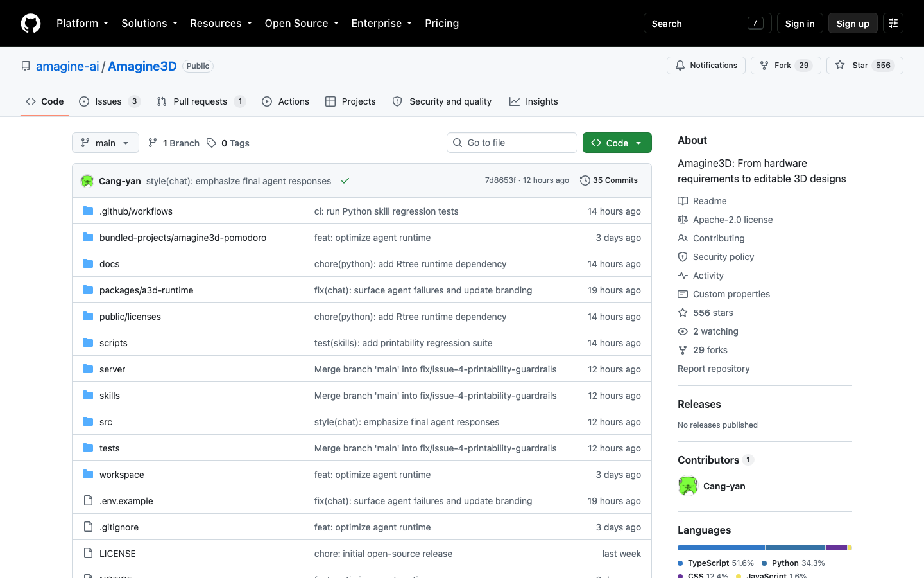
Task: Open the Pricing link
Action: click(442, 23)
